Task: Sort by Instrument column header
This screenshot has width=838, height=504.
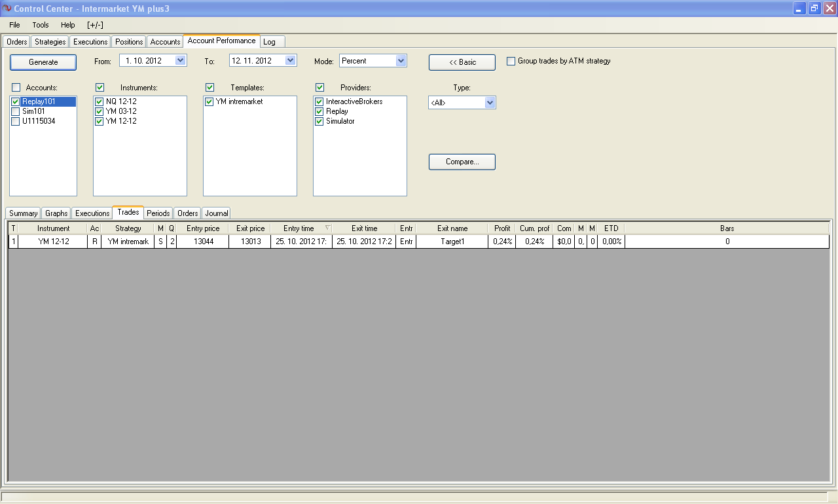Action: pyautogui.click(x=53, y=228)
